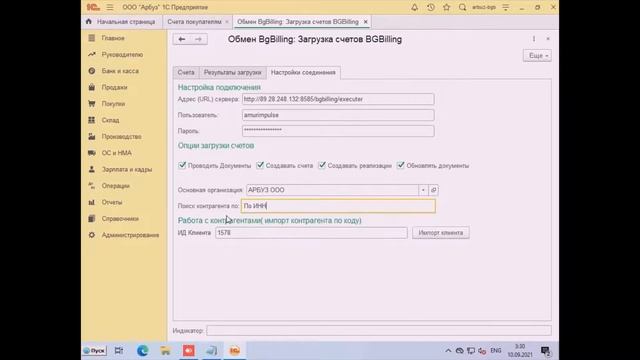Open favorites star icon
This screenshot has height=360, width=640.
click(447, 7)
